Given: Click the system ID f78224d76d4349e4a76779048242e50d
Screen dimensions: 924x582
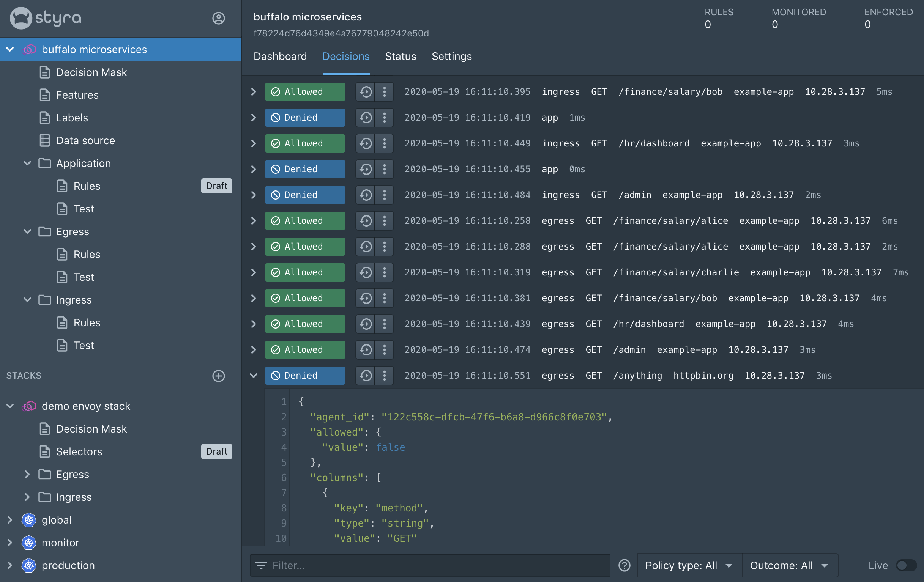Looking at the screenshot, I should (341, 33).
